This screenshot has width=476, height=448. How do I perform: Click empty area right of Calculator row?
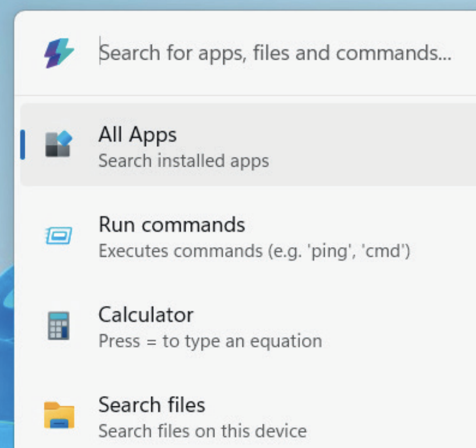[394, 325]
